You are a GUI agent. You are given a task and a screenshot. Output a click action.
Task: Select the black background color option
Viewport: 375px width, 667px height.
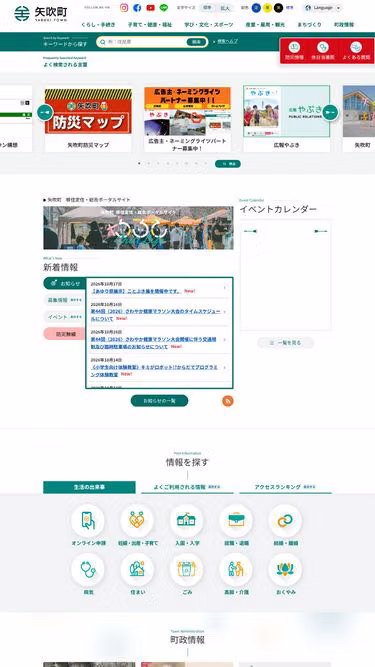[x=278, y=8]
